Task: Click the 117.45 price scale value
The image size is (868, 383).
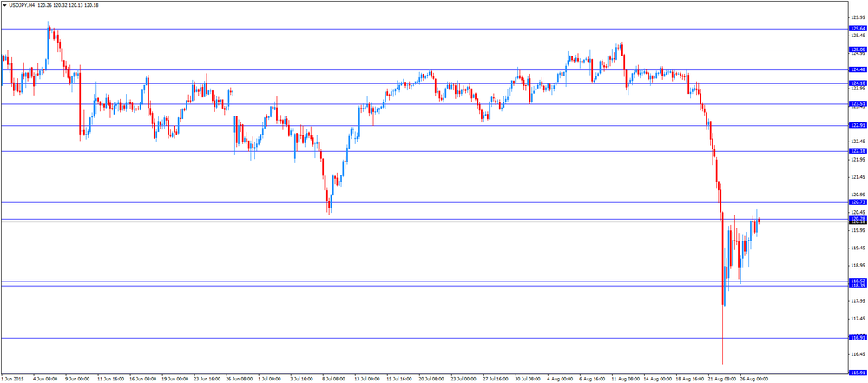Action: [858, 318]
